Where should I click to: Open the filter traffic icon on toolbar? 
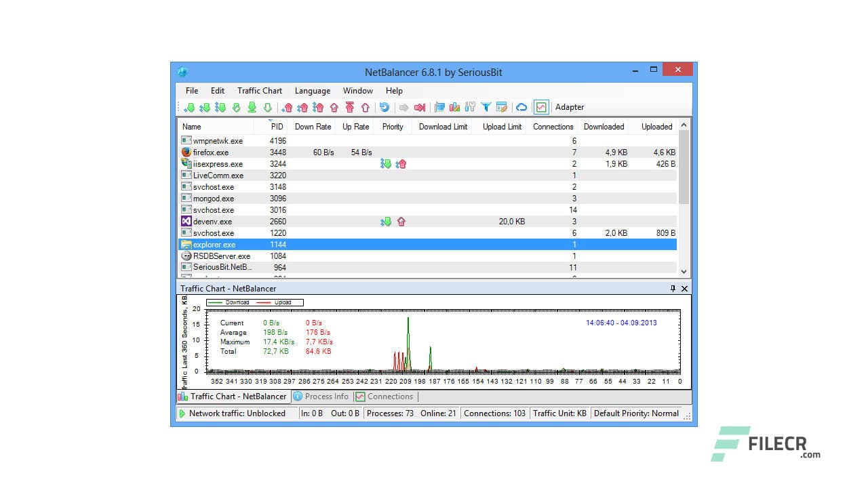tap(486, 107)
